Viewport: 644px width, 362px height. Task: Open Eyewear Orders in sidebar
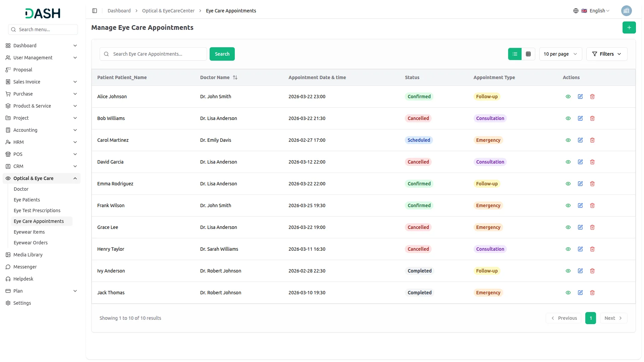(31, 243)
